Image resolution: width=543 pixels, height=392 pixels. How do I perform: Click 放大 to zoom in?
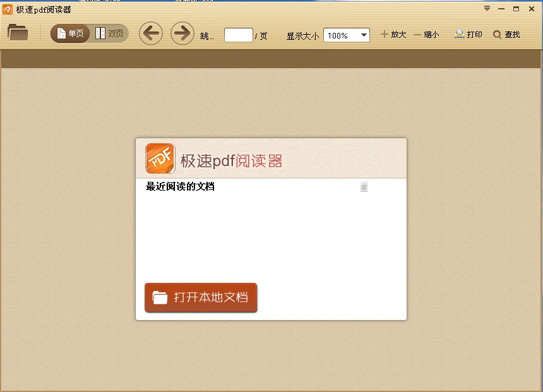pyautogui.click(x=393, y=34)
